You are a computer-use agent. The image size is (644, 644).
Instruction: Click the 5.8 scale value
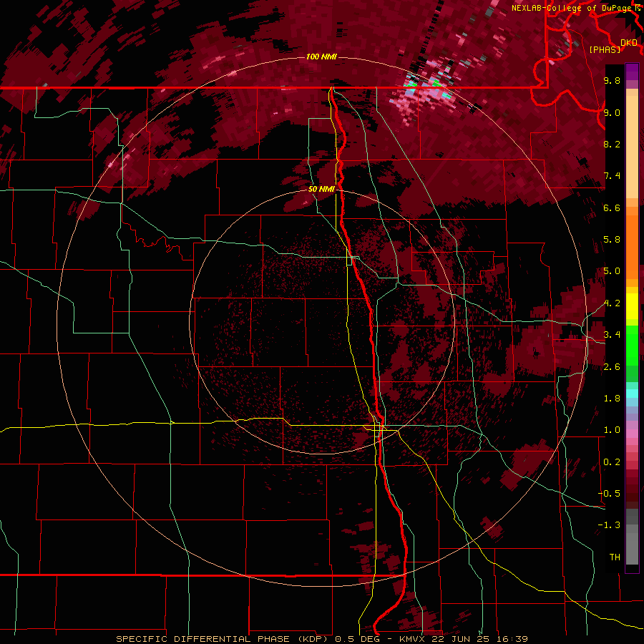[x=612, y=240]
